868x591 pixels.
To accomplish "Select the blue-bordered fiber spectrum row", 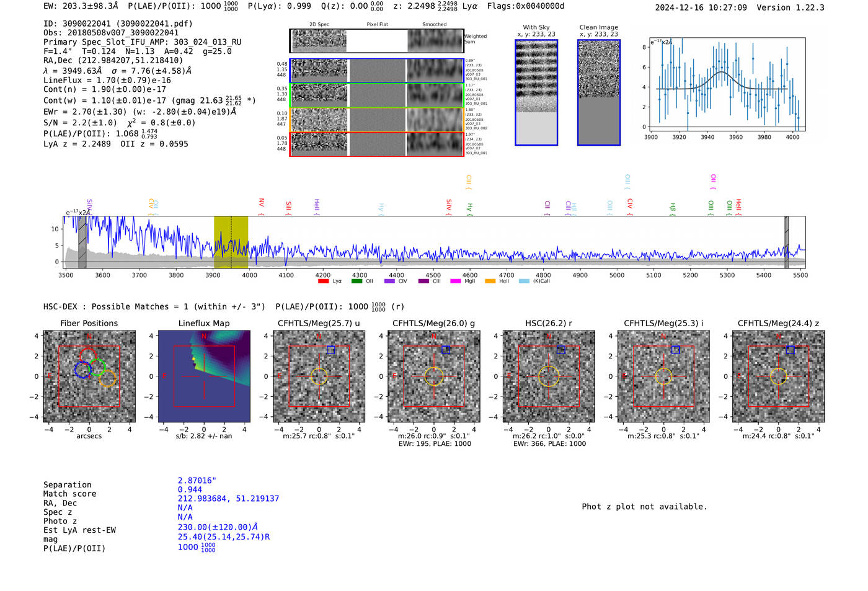I will tap(376, 71).
